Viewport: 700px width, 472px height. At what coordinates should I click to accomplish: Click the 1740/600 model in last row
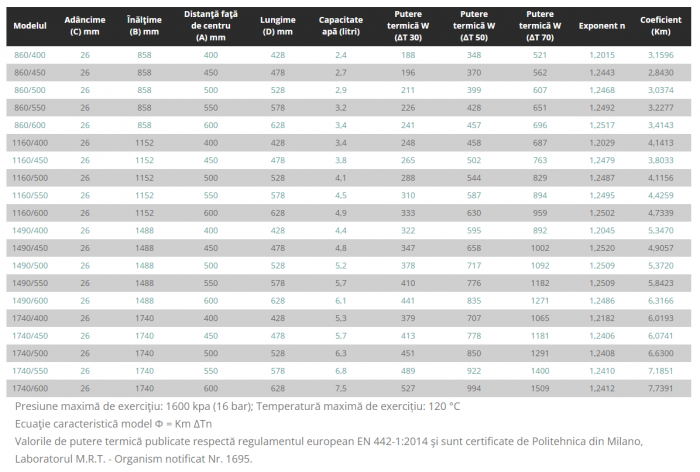31,388
